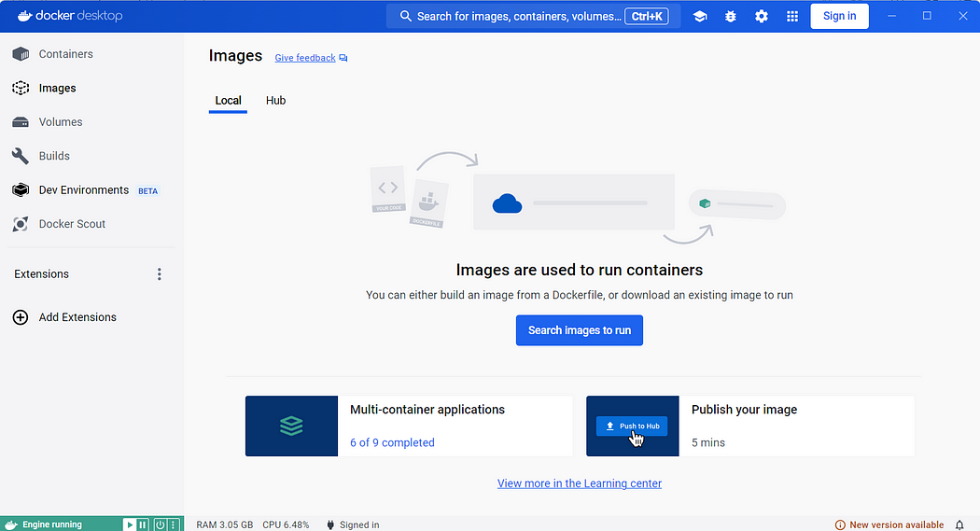Click the RAM 3.05 GB status

pos(225,524)
